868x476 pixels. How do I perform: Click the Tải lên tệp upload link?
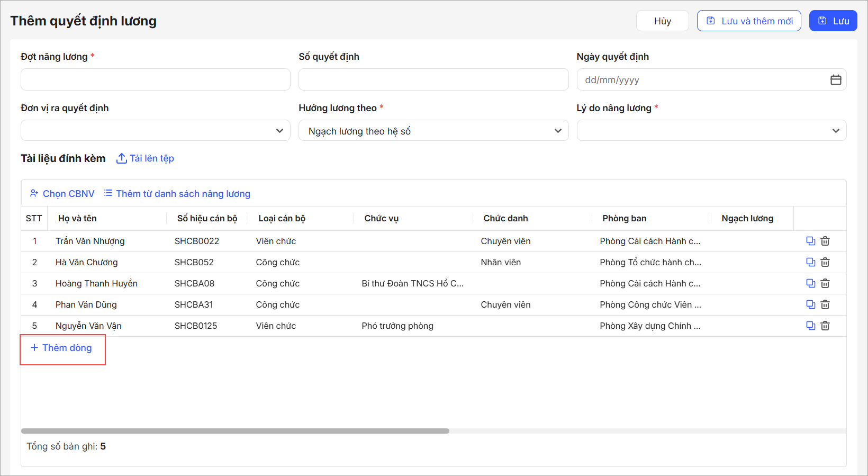[x=146, y=158]
